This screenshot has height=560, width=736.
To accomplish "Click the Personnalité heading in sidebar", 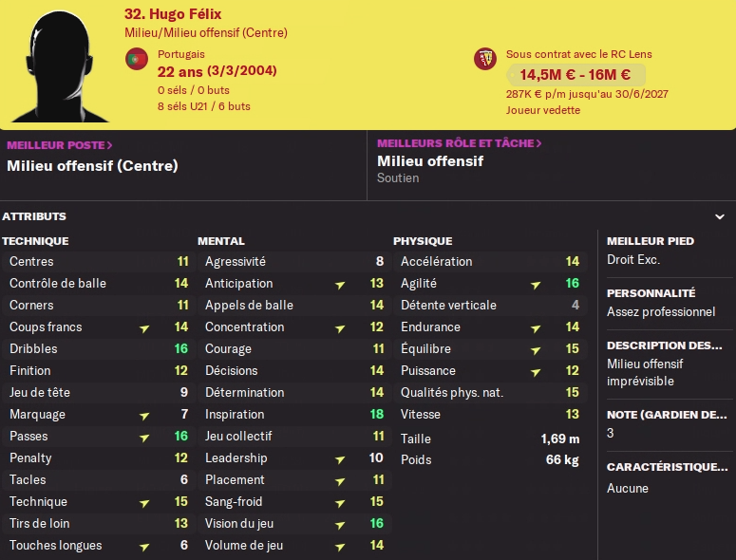I will [x=651, y=293].
